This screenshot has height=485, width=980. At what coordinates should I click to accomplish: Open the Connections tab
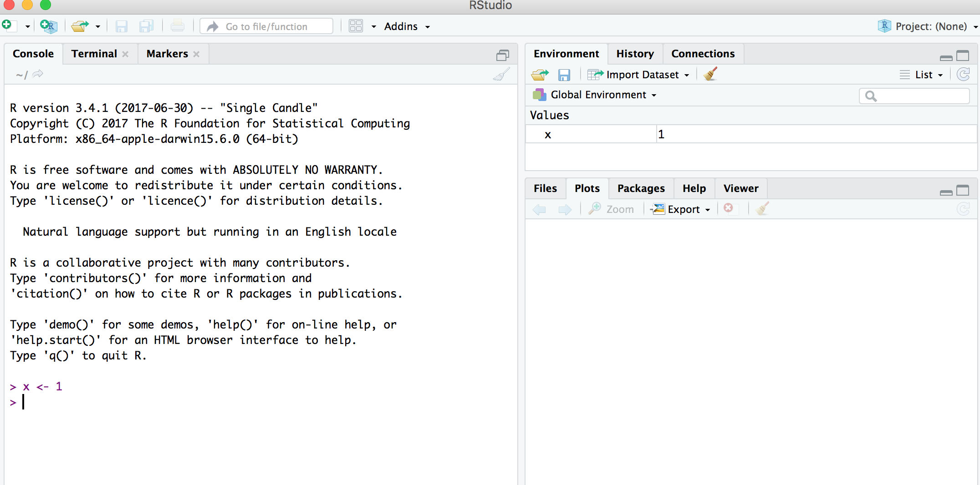(x=703, y=54)
